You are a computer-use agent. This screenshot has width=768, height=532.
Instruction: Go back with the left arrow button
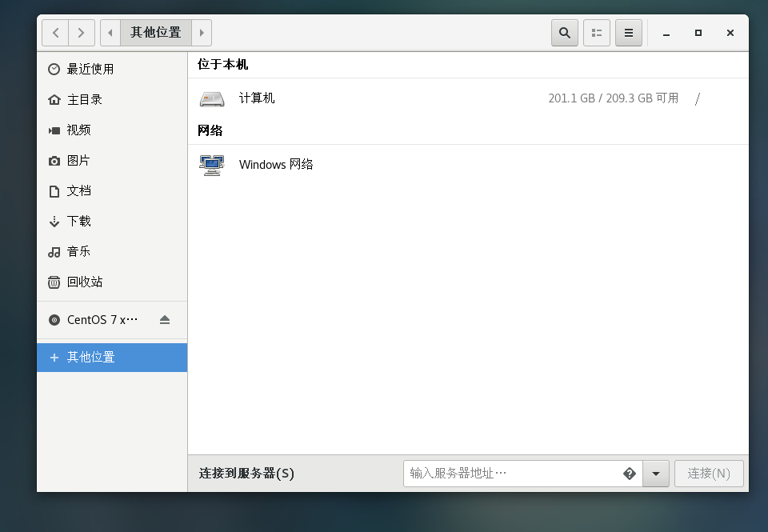[55, 33]
